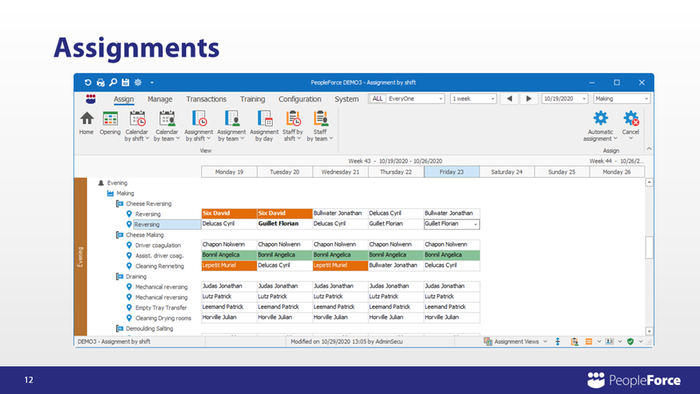Select the Cleaning Renneting position
Image resolution: width=700 pixels, height=394 pixels.
click(x=159, y=266)
